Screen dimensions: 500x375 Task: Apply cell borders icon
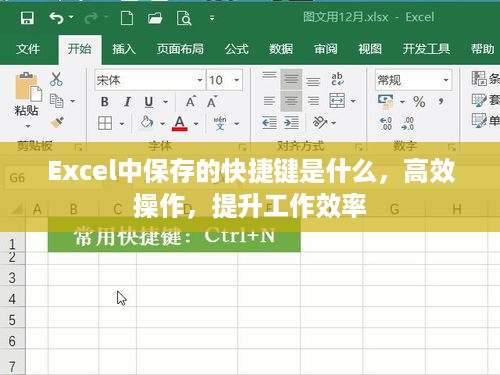coord(105,123)
